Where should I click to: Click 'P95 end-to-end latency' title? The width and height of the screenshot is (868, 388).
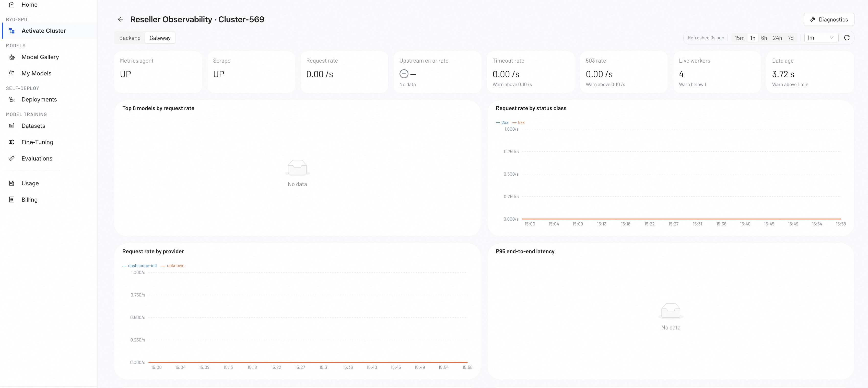coord(525,252)
